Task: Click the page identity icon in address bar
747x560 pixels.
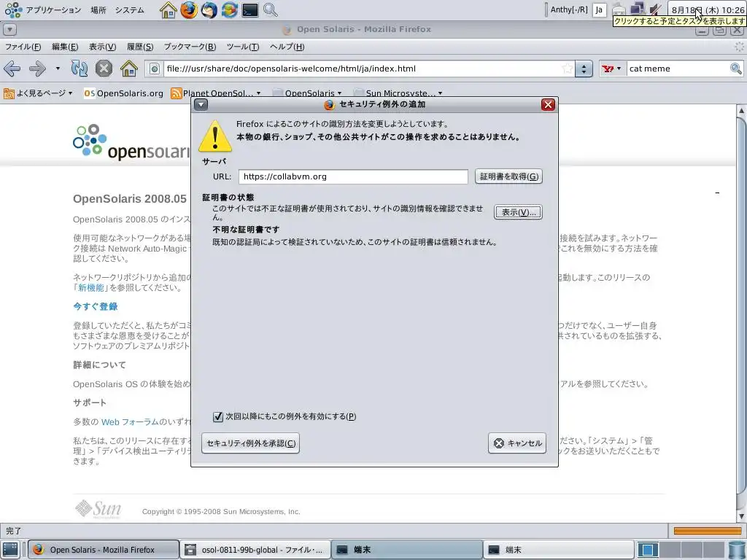Action: (155, 69)
